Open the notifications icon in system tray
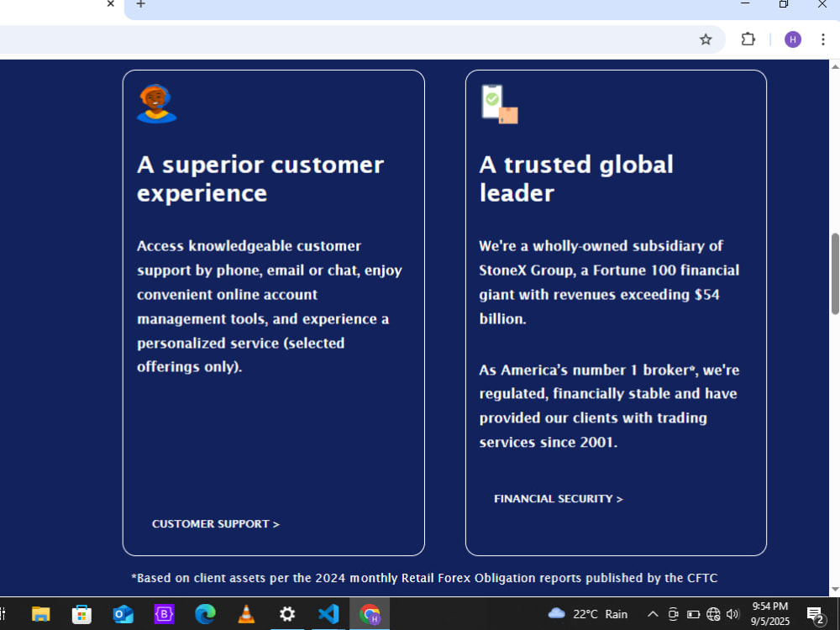The width and height of the screenshot is (840, 630). 813,614
